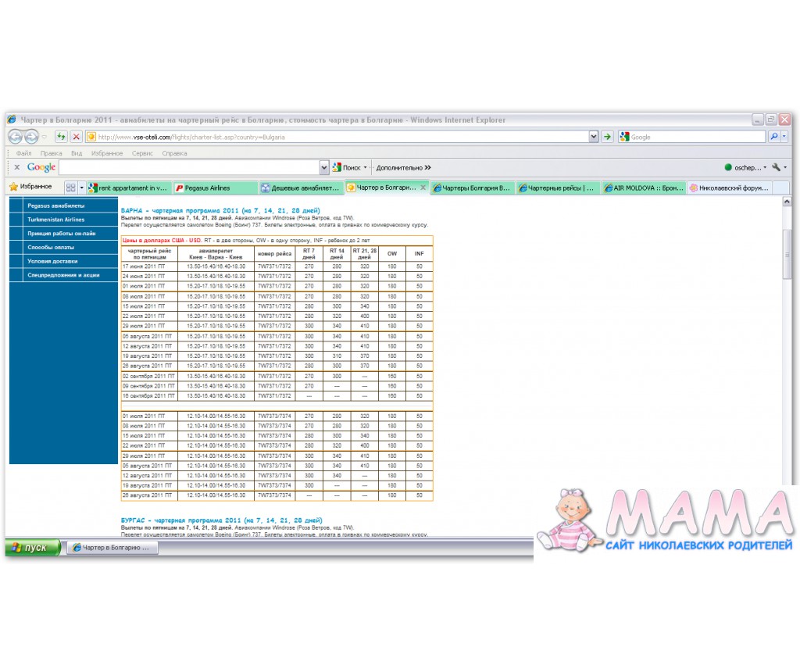Expand the address bar history dropdown
The height and width of the screenshot is (672, 800).
(x=594, y=137)
